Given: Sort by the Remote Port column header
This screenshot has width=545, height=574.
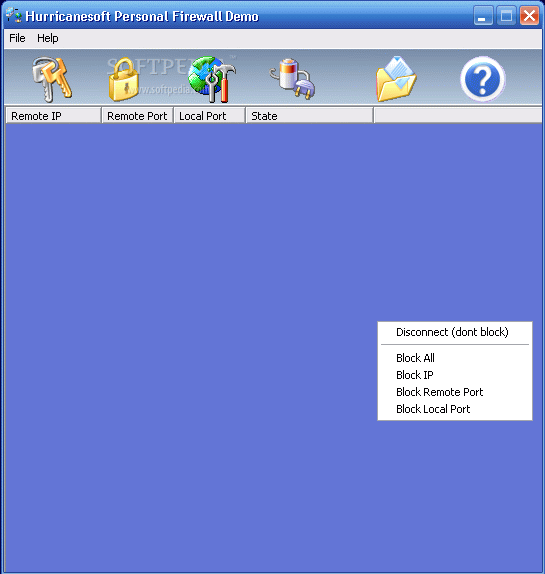Looking at the screenshot, I should coord(138,116).
